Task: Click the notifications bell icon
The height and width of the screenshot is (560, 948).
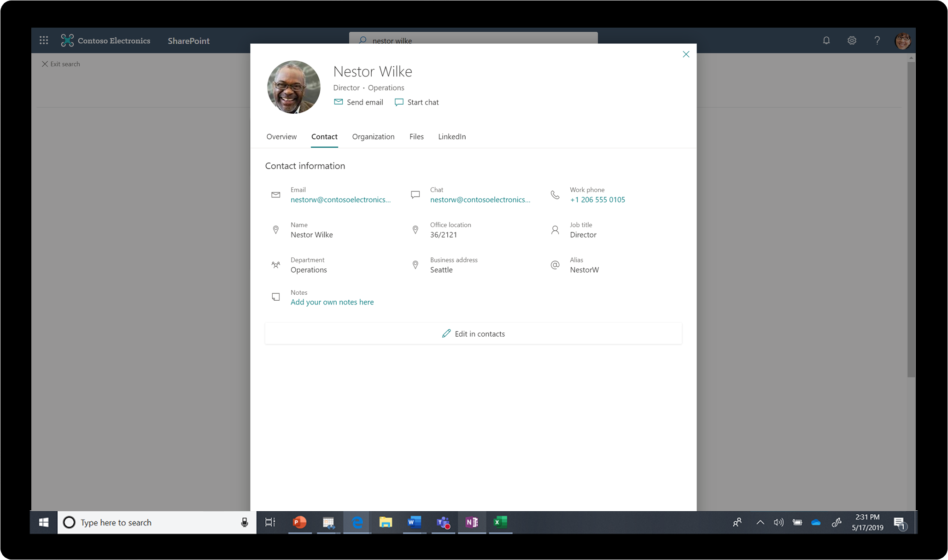Action: tap(826, 41)
